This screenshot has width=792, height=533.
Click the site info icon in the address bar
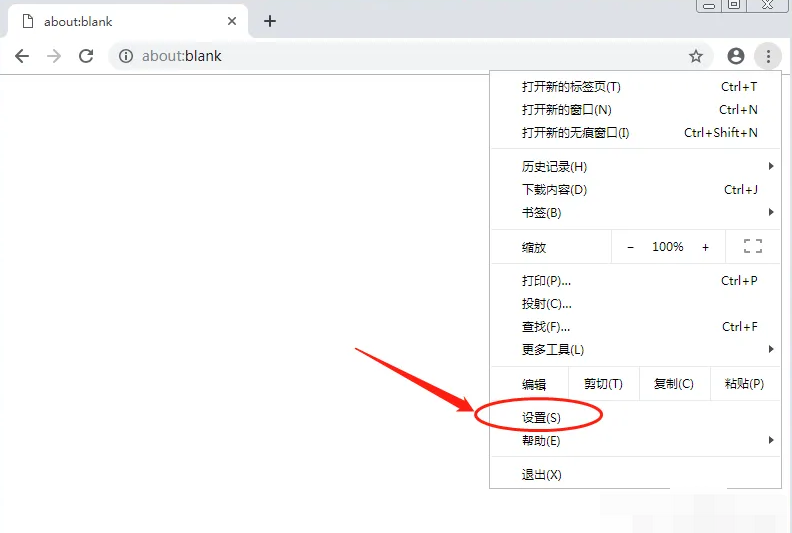tap(126, 56)
